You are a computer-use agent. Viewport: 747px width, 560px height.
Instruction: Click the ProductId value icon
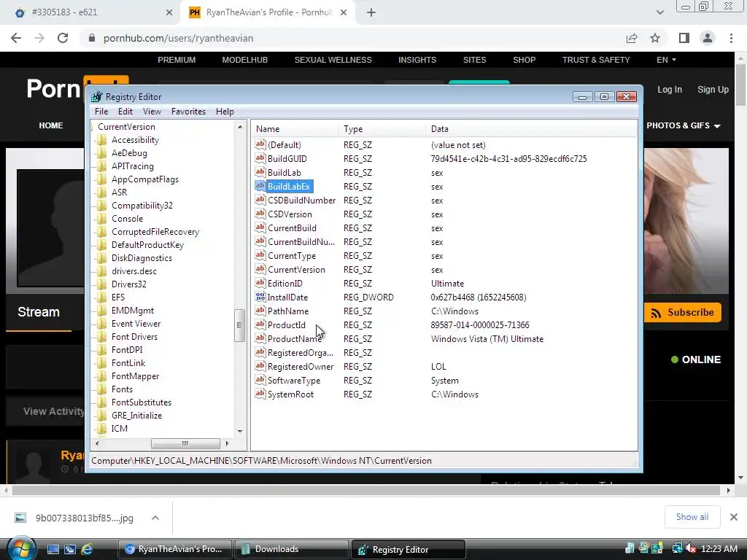(x=260, y=324)
